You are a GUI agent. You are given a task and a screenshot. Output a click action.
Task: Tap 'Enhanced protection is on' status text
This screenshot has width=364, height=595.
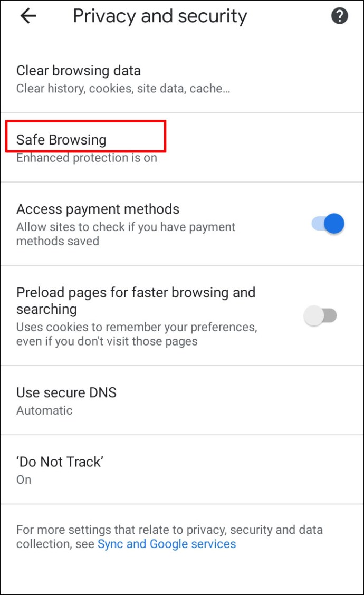(87, 158)
